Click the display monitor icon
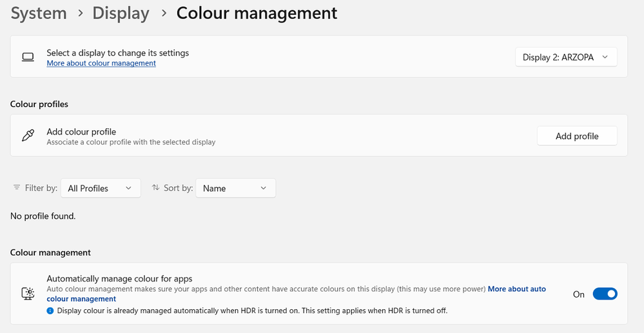The height and width of the screenshot is (333, 644). click(x=28, y=57)
